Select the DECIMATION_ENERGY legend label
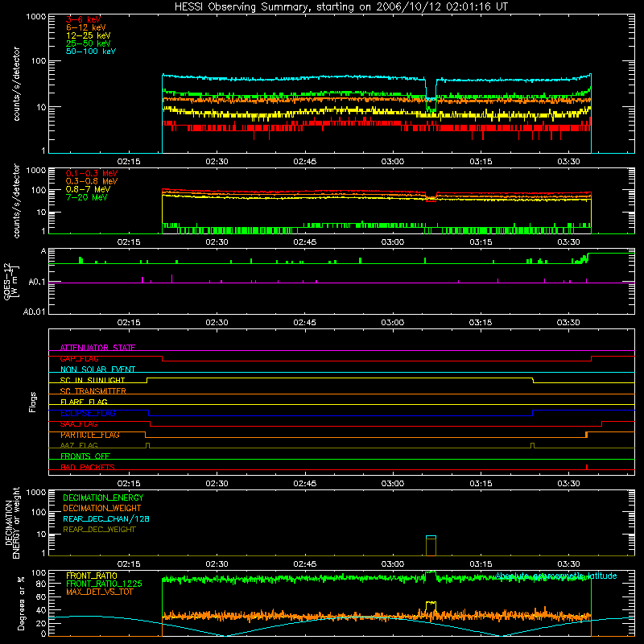644x644 pixels. pyautogui.click(x=103, y=497)
